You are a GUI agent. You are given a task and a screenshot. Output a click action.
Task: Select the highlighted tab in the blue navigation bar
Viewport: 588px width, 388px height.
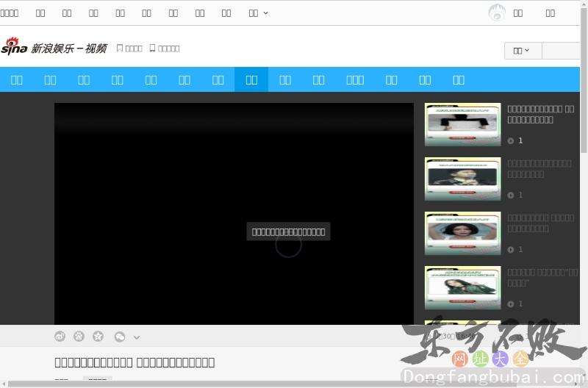(x=251, y=79)
